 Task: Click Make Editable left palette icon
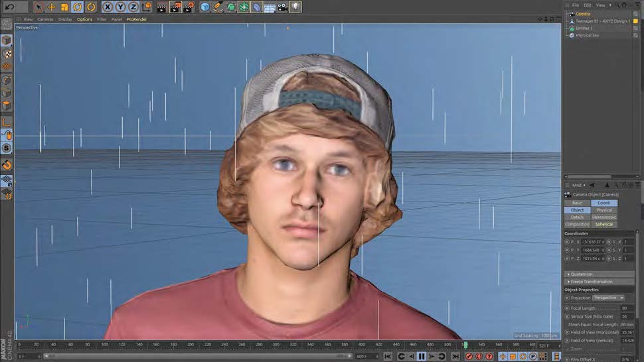[6, 24]
